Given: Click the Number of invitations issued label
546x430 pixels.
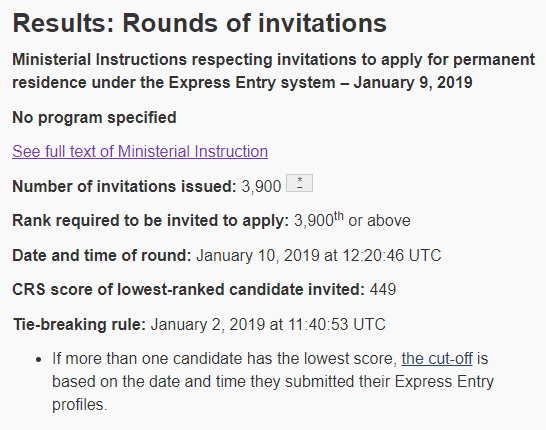Looking at the screenshot, I should coord(124,186).
